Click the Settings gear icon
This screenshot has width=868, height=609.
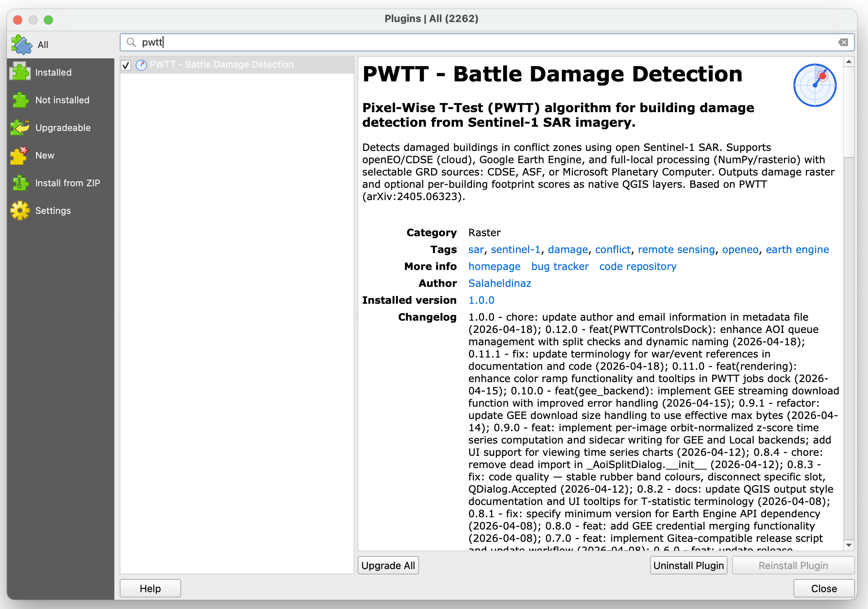tap(20, 210)
